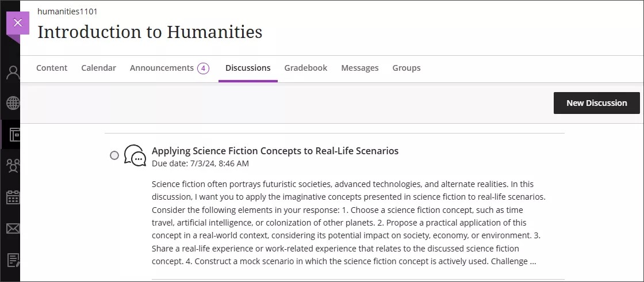Open Applying Science Fiction Concepts discussion
Viewport: 644px width, 282px height.
pyautogui.click(x=275, y=151)
